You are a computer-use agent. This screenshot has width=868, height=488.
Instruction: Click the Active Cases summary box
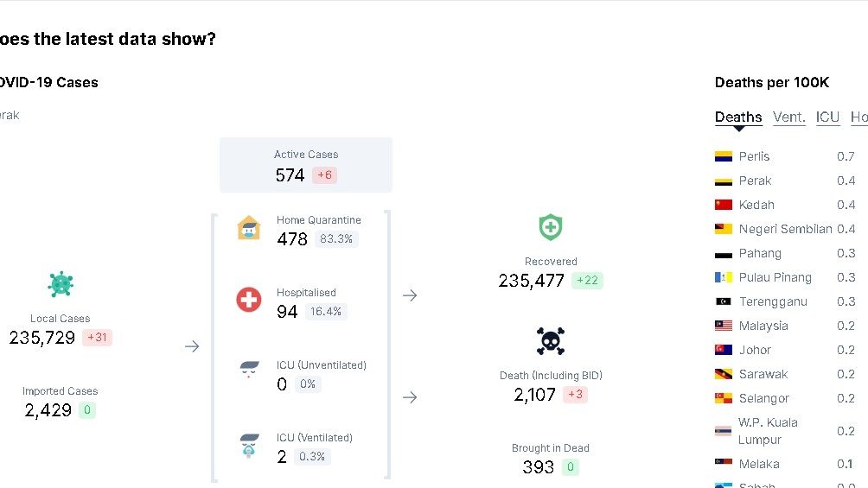coord(306,165)
